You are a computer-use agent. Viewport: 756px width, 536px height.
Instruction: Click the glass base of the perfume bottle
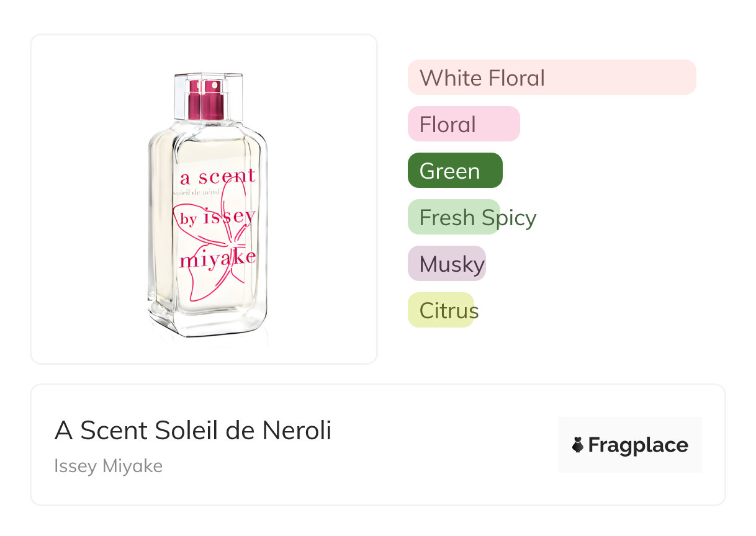tap(208, 319)
